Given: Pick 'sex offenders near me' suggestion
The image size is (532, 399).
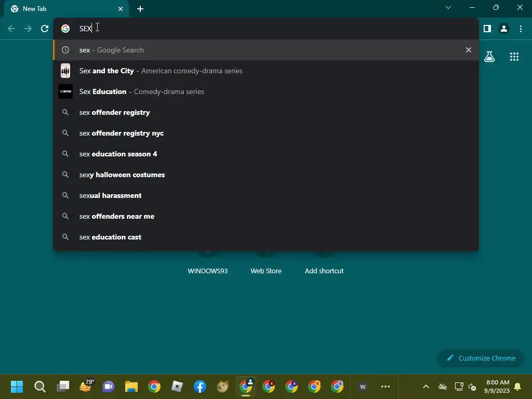Looking at the screenshot, I should tap(266, 216).
